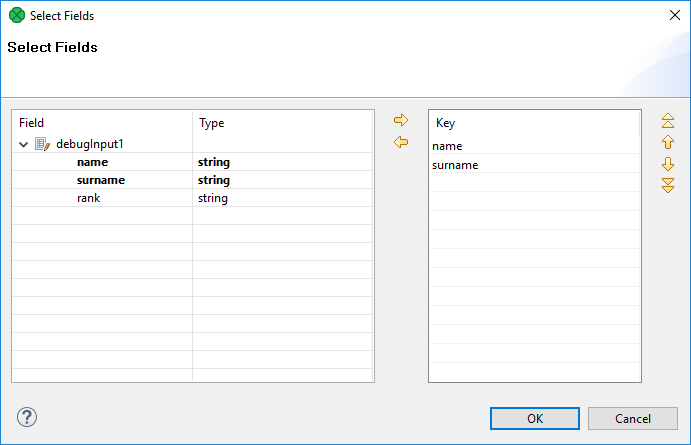691x445 pixels.
Task: Select the surname field in Field list
Action: click(100, 180)
